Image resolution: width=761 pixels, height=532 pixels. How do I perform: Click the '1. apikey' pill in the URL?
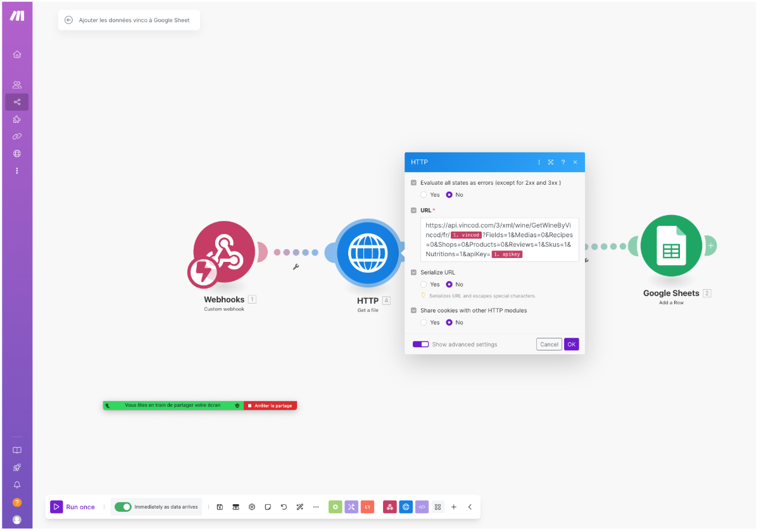click(507, 254)
